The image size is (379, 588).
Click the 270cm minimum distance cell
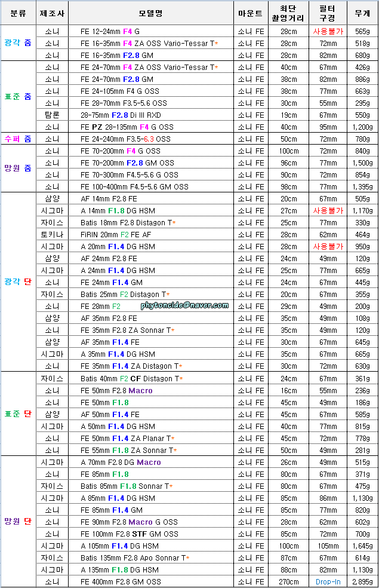pos(289,583)
